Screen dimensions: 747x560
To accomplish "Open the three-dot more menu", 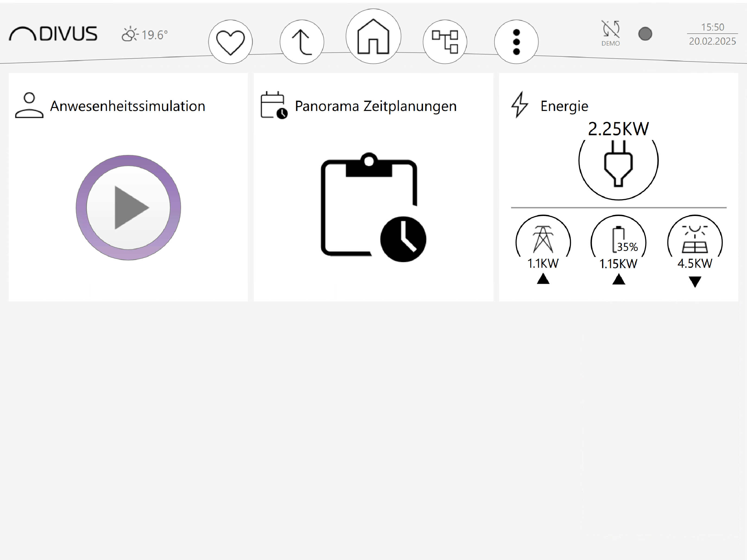I will coord(516,42).
